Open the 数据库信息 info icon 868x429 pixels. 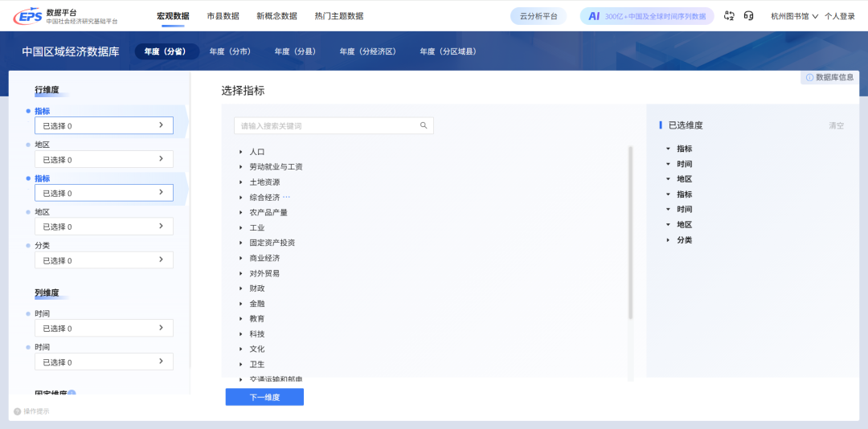point(809,78)
